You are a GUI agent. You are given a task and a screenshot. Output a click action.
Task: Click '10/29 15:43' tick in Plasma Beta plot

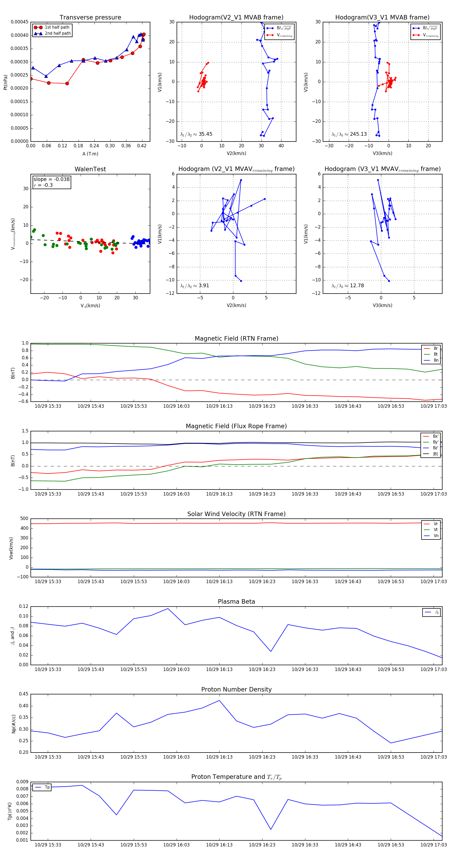[x=91, y=669]
